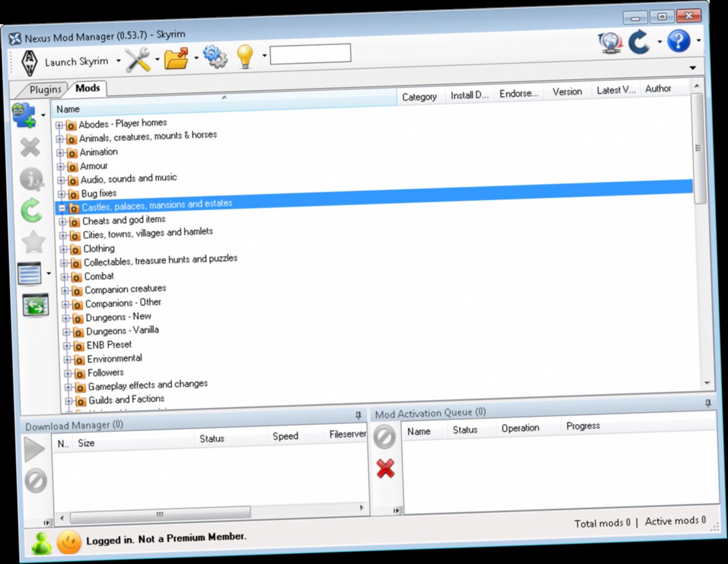Open the wrench and screwdriver tools icon

point(139,59)
